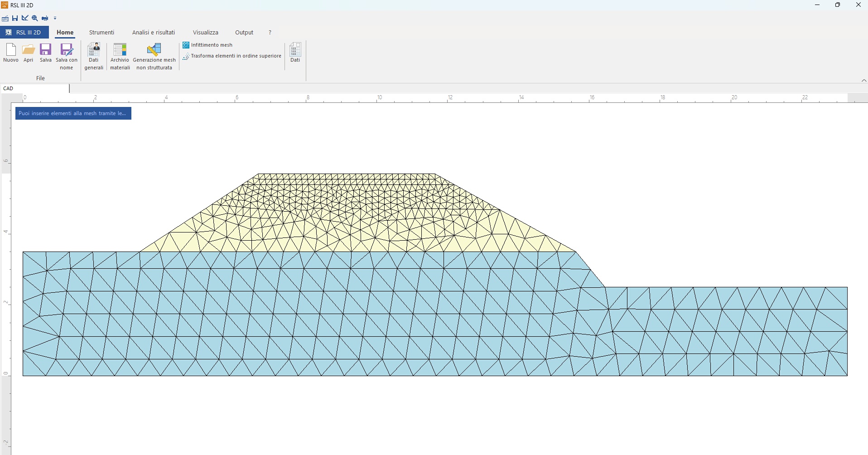Viewport: 868px width, 455px height.
Task: Switch to the Strumenti tab
Action: pyautogui.click(x=101, y=32)
